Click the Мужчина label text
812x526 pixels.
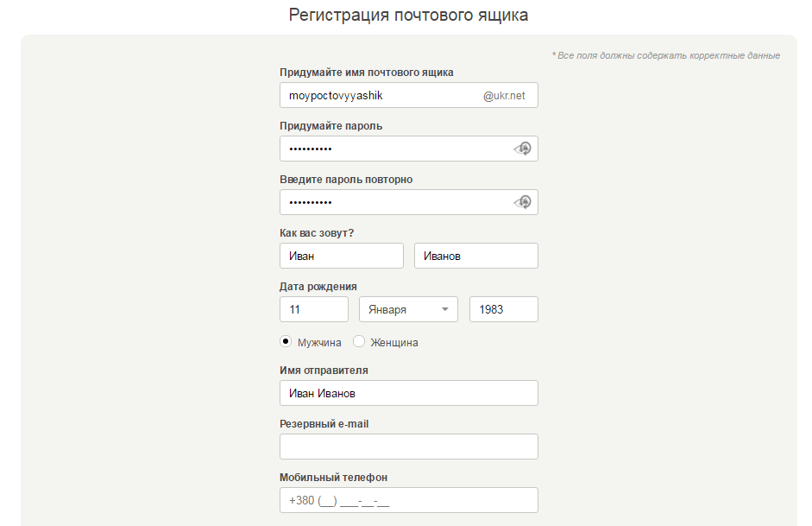[x=319, y=343]
